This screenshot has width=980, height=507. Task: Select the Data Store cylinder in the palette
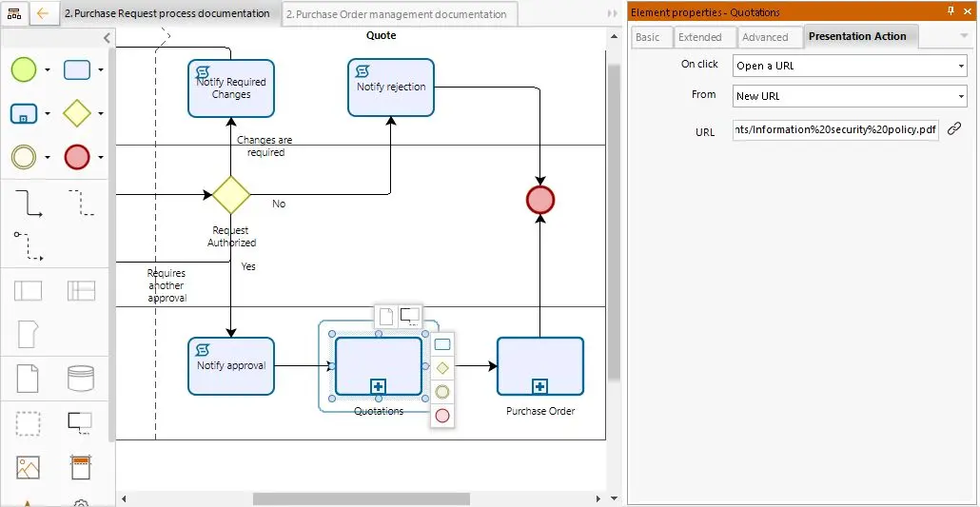[81, 379]
